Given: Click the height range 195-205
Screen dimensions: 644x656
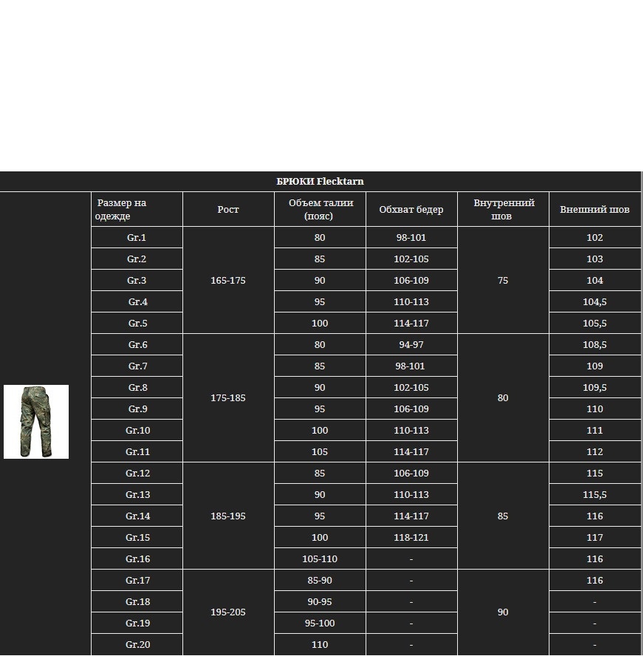Looking at the screenshot, I should [228, 612].
